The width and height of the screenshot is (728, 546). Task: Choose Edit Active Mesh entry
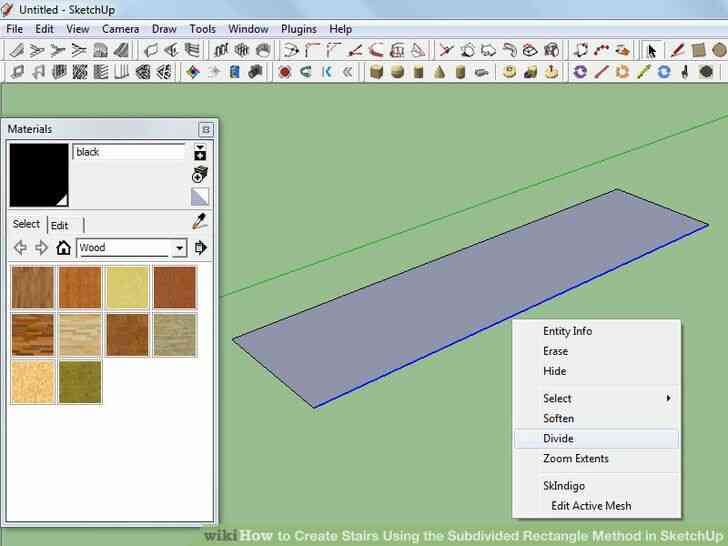click(596, 506)
